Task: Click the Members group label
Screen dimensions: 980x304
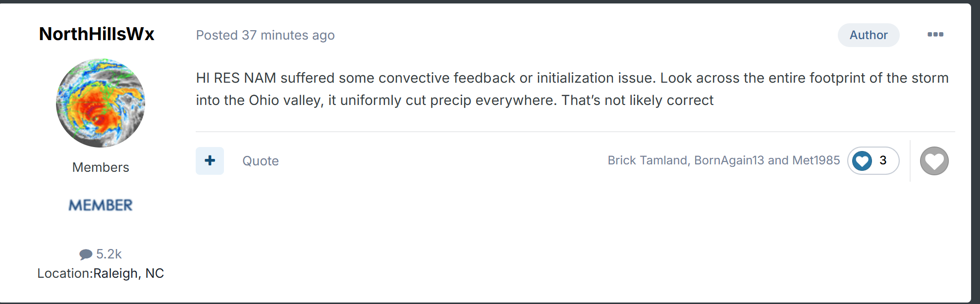Action: click(101, 167)
